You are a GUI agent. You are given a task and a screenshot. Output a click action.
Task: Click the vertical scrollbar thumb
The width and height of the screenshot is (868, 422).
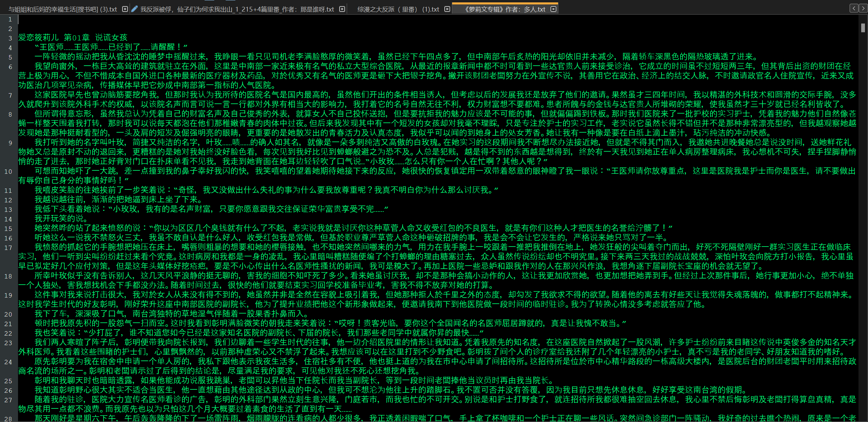(863, 28)
